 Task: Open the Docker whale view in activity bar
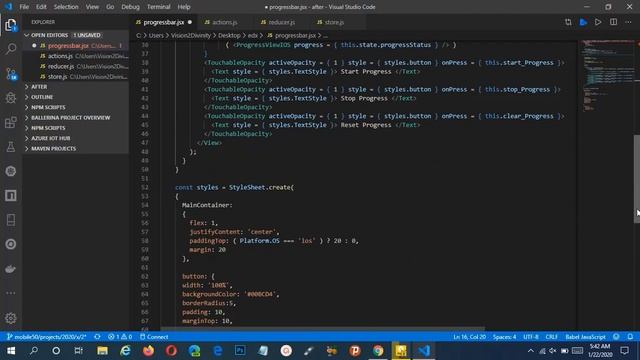(x=11, y=269)
